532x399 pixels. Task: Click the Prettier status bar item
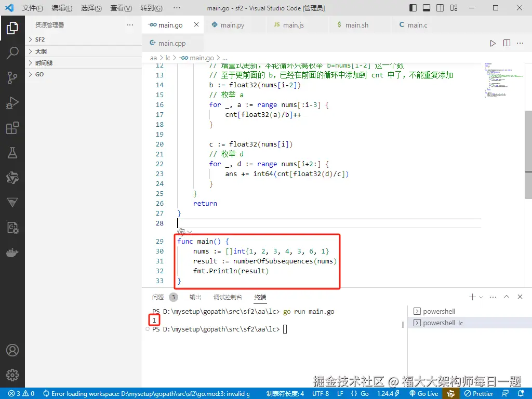tap(478, 394)
